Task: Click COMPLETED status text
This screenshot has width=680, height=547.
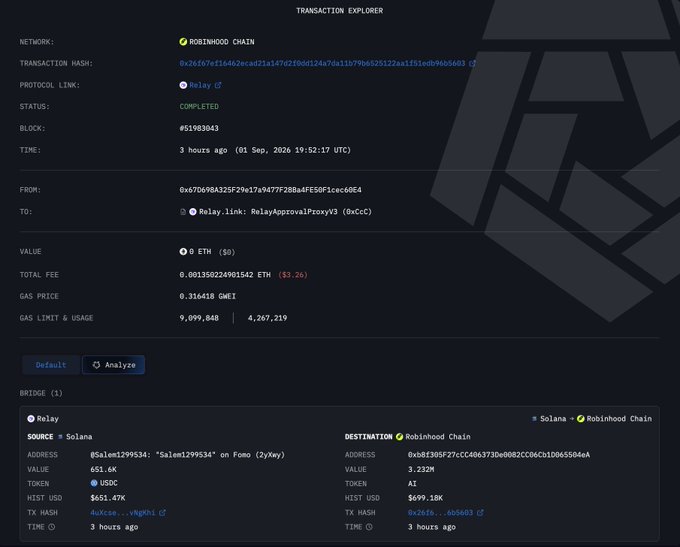Action: point(199,107)
